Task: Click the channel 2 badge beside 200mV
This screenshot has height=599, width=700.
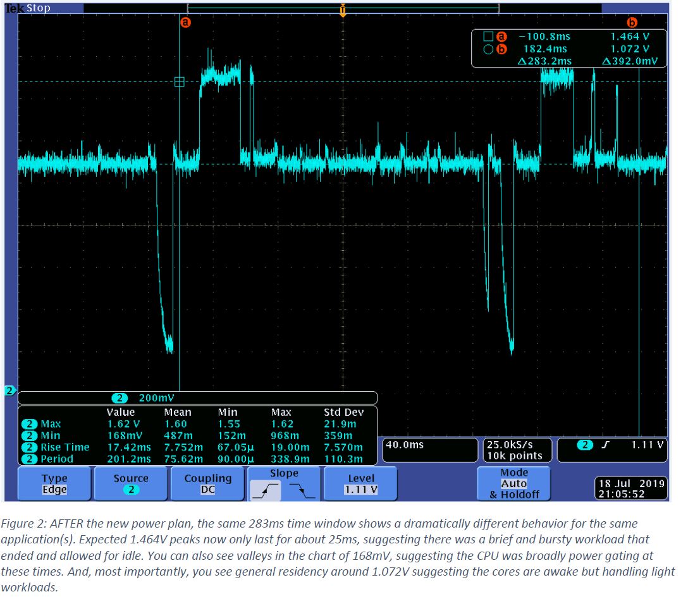Action: pos(120,398)
